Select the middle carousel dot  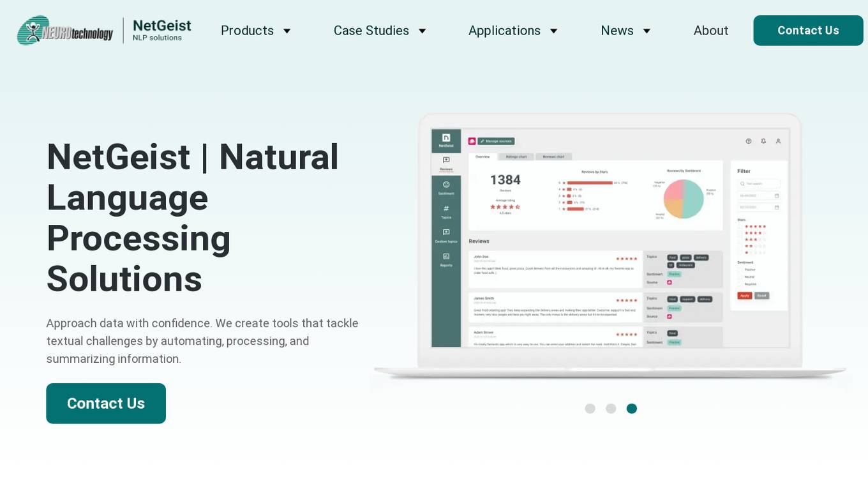click(x=611, y=409)
